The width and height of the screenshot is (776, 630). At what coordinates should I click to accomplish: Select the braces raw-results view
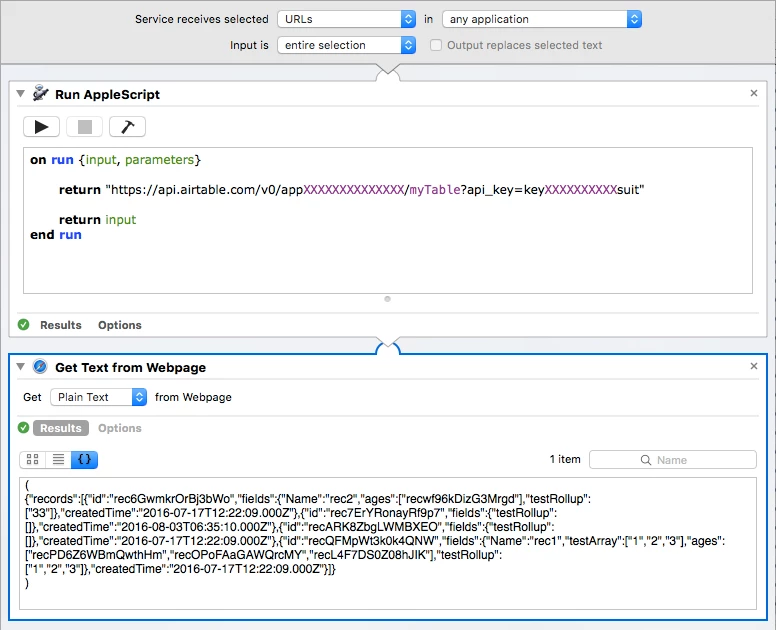85,460
